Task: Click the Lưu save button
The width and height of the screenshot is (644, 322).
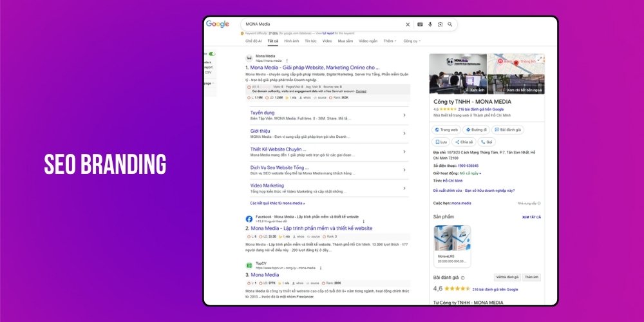Action: 440,142
